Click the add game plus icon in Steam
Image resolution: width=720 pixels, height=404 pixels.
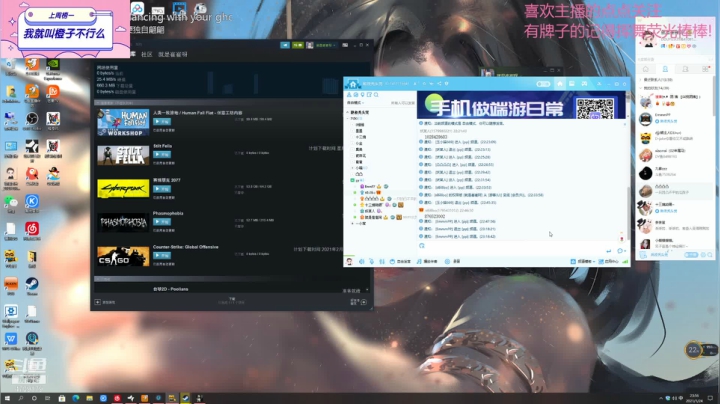point(97,302)
